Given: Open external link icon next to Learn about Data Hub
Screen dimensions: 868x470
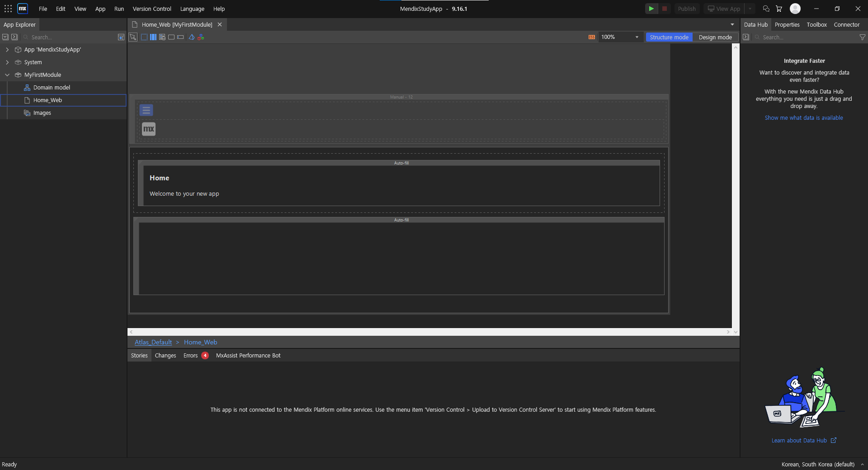Looking at the screenshot, I should 834,440.
